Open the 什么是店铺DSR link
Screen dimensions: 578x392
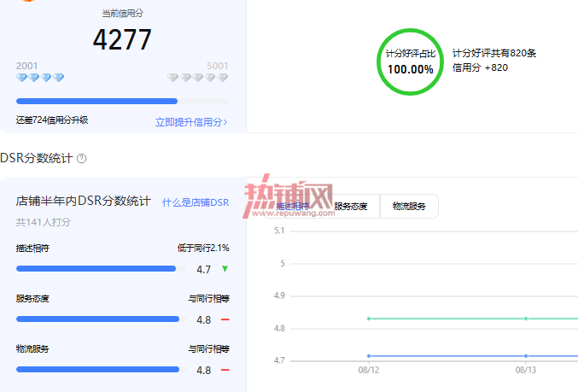pyautogui.click(x=196, y=202)
